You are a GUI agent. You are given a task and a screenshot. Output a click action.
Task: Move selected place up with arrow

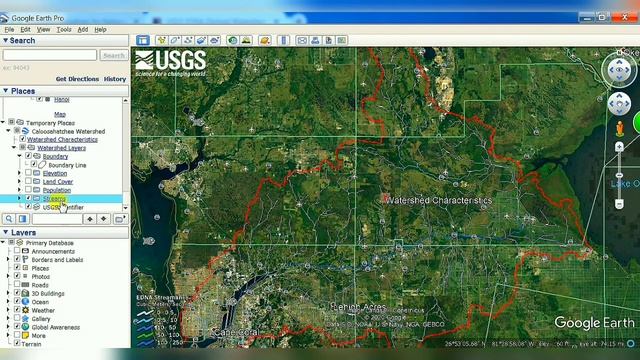(x=90, y=219)
